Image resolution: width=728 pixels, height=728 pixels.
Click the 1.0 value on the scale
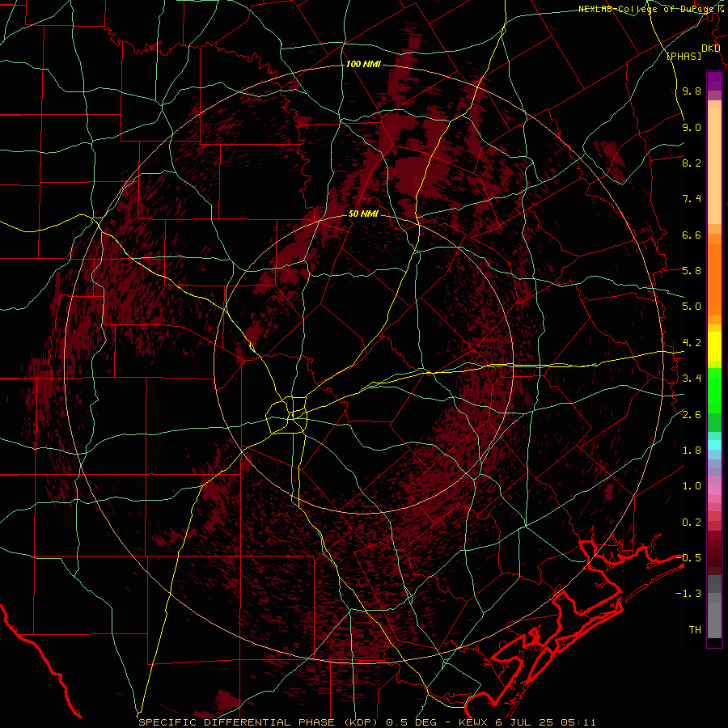(692, 487)
